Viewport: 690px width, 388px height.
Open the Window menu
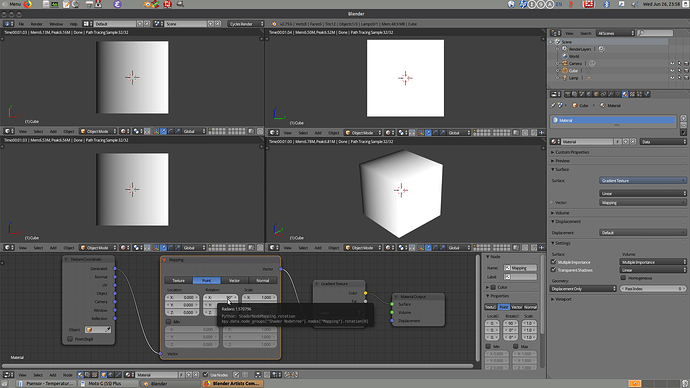(x=56, y=24)
